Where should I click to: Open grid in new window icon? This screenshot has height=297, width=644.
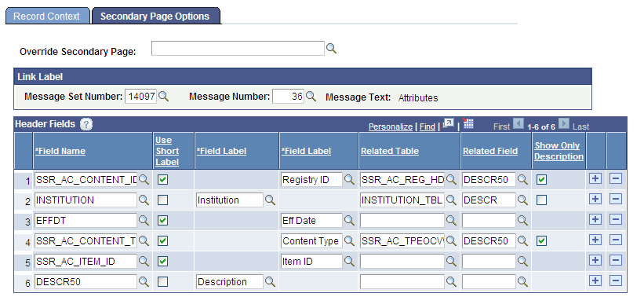click(448, 123)
